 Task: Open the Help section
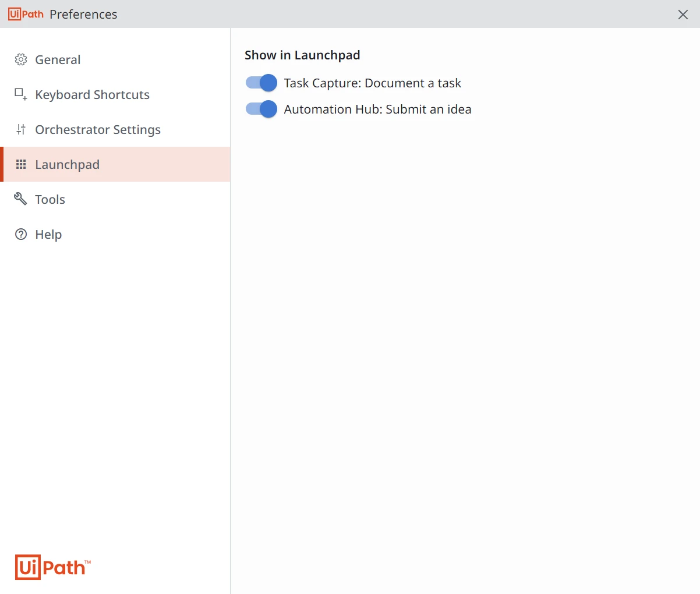(x=115, y=234)
